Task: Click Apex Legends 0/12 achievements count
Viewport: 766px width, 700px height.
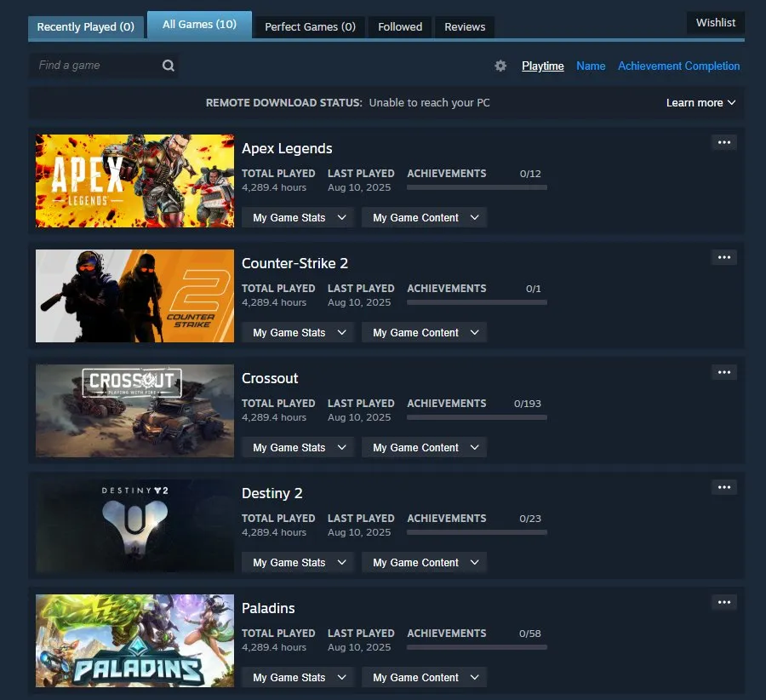Action: (x=530, y=174)
